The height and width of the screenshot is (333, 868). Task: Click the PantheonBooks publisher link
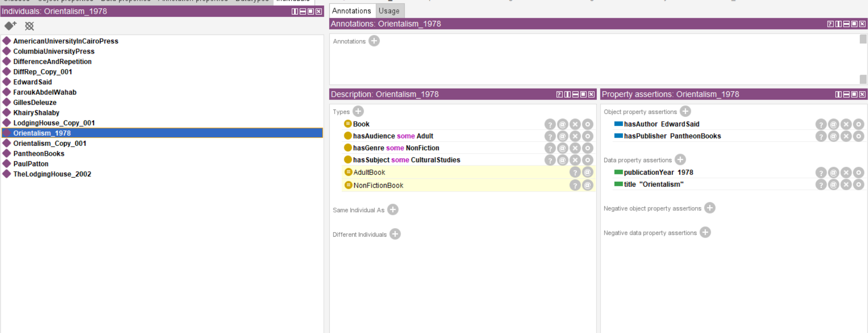coord(695,136)
